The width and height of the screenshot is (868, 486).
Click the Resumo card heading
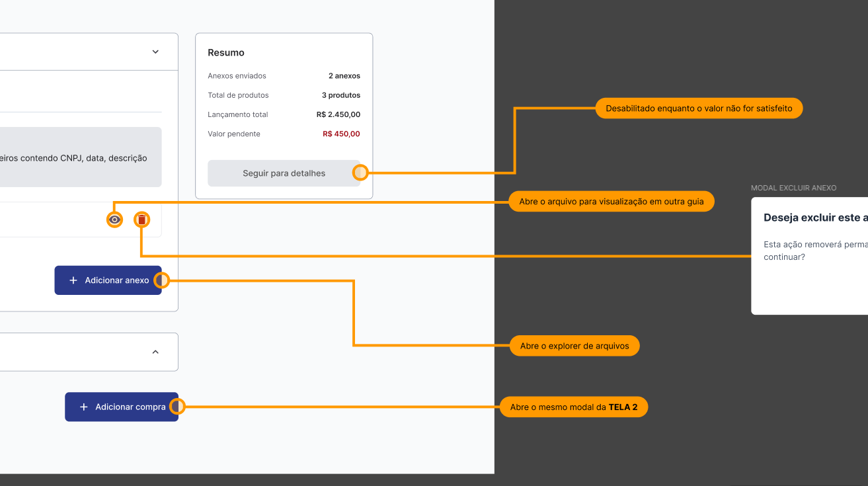(226, 53)
